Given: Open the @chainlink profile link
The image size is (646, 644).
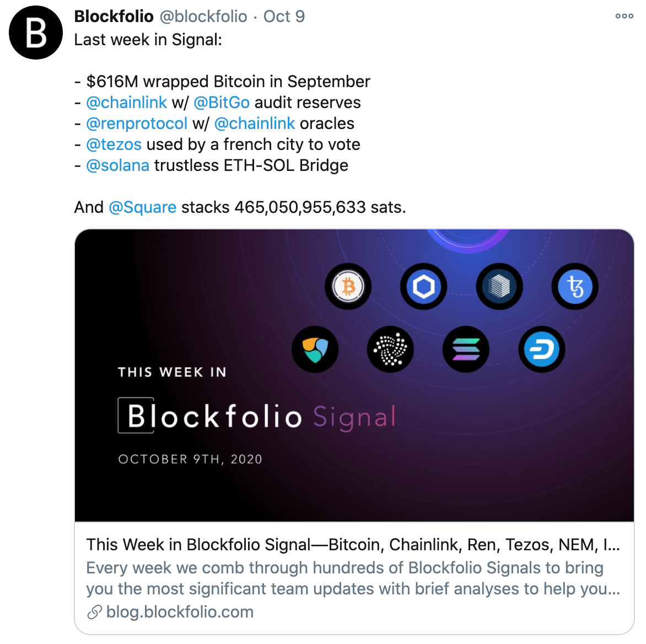Looking at the screenshot, I should click(x=127, y=102).
